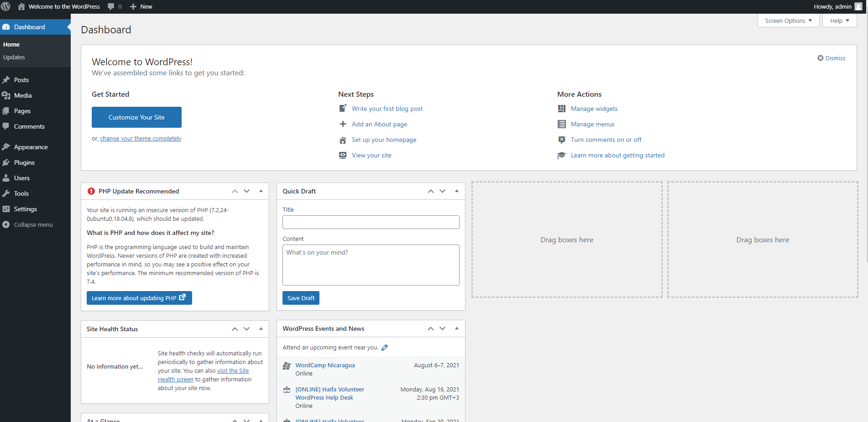
Task: Click the Manage menus icon
Action: point(562,124)
